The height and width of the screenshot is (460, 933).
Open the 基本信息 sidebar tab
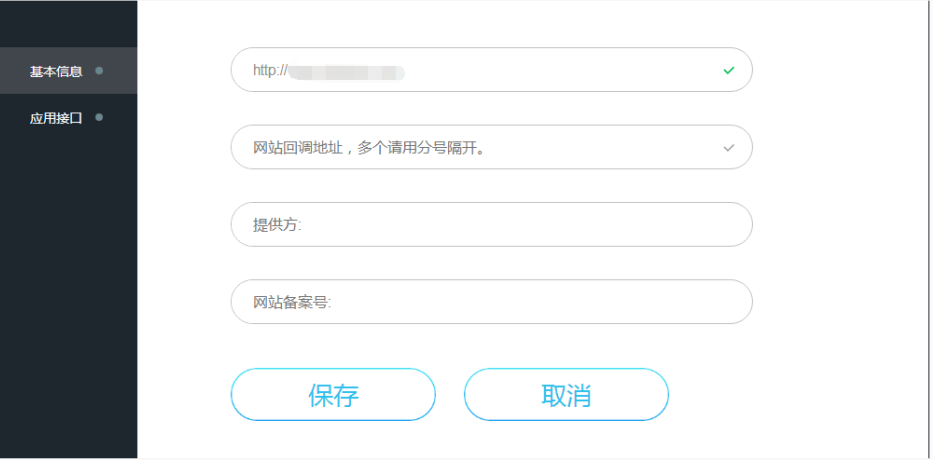(56, 71)
